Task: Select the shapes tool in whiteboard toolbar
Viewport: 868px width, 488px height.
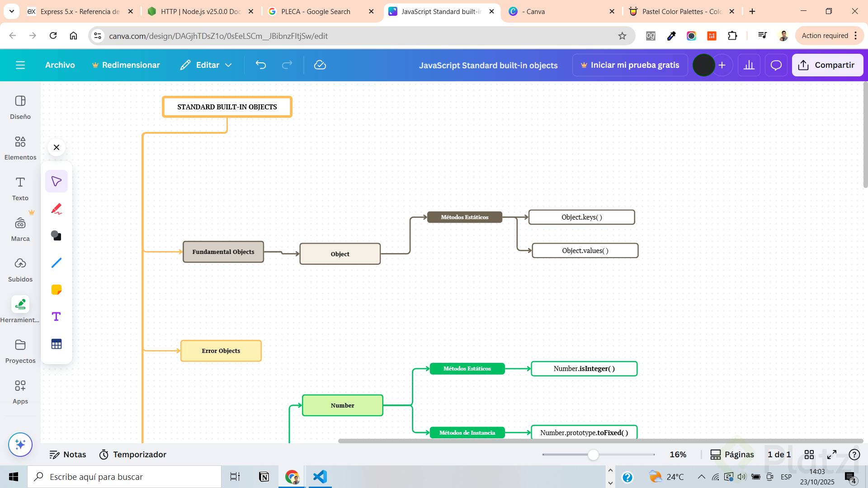Action: 57,236
